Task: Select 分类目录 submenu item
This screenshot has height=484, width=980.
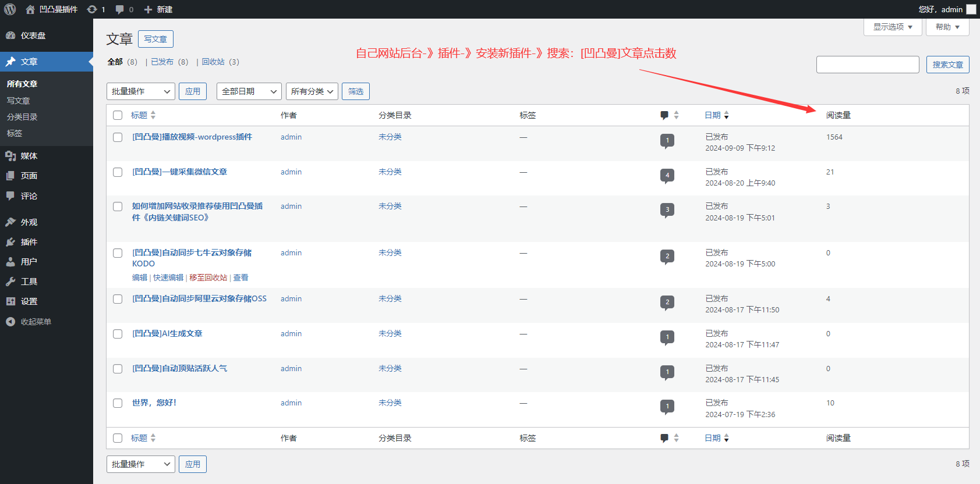Action: (22, 117)
